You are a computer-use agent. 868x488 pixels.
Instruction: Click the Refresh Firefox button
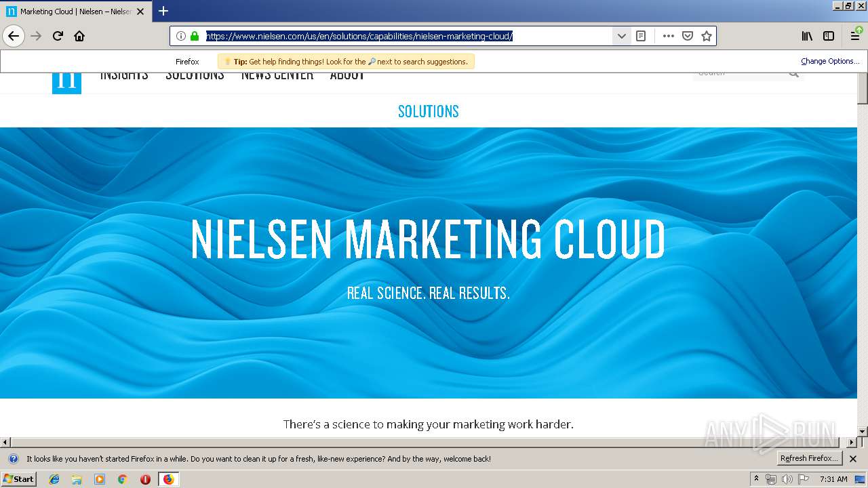(809, 458)
